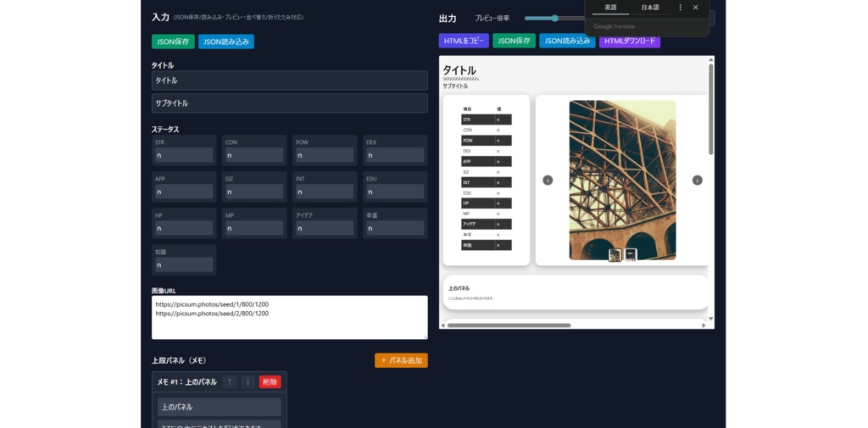Focus the DEX status input
This screenshot has height=428, width=868.
[x=395, y=155]
